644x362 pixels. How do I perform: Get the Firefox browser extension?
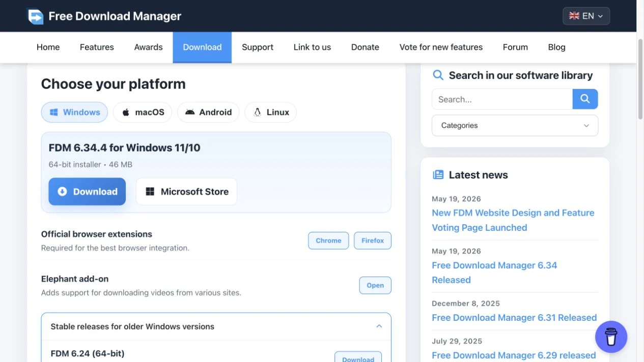(x=373, y=240)
